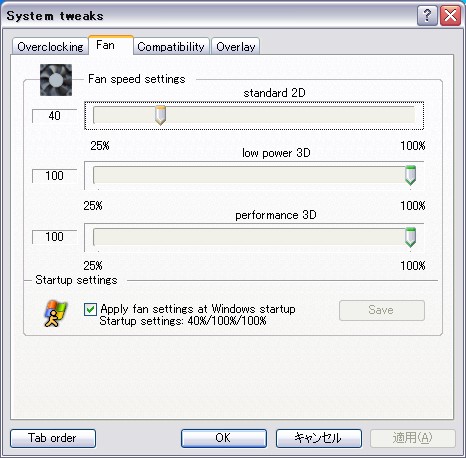Click the Windows startup figure icon
This screenshot has height=458, width=466.
point(56,313)
